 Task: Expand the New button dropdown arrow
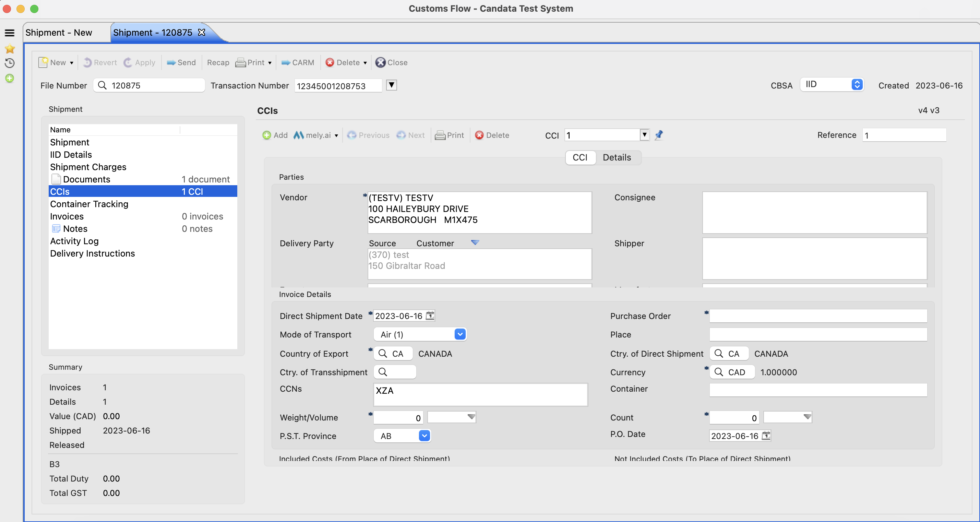point(72,63)
